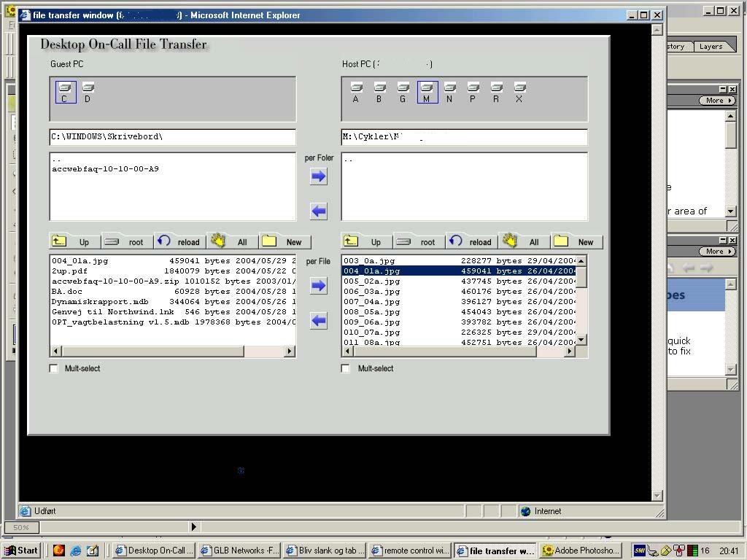Select Genvej til Northwind.lnk file

(x=173, y=312)
